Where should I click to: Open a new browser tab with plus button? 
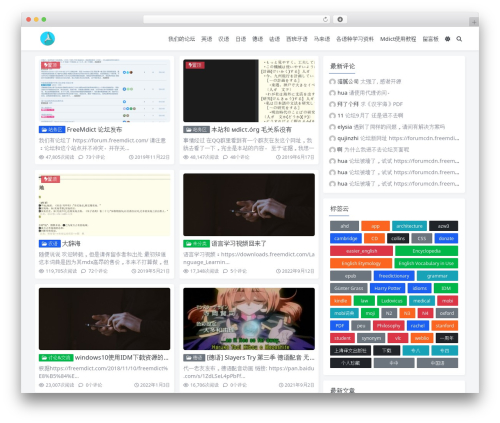click(x=474, y=22)
